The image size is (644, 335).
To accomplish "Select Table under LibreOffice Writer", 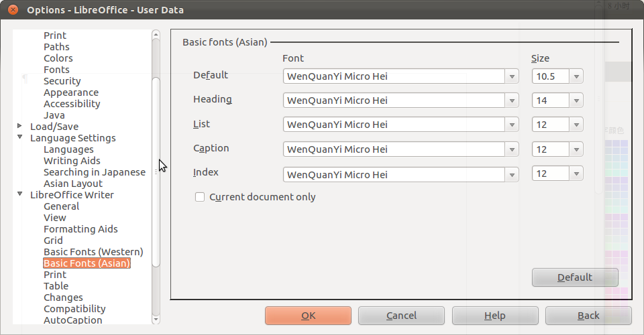I will click(56, 286).
